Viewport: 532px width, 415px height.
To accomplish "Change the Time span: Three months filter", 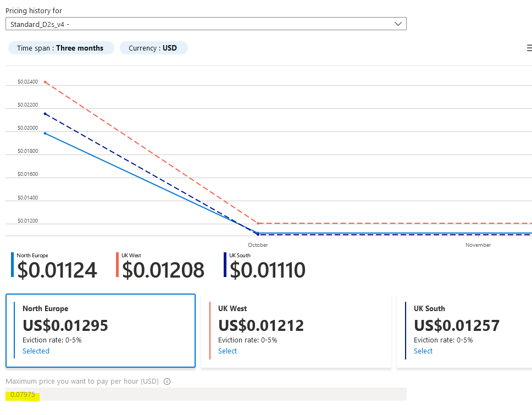I will 60,48.
